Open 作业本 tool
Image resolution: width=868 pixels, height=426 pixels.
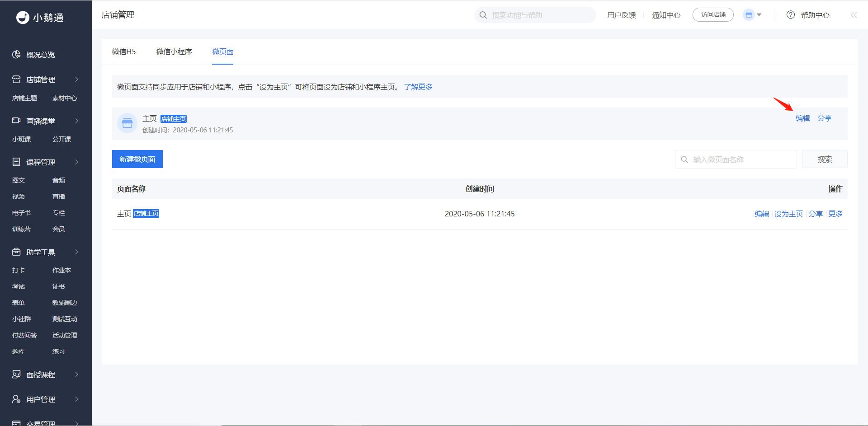click(x=61, y=270)
